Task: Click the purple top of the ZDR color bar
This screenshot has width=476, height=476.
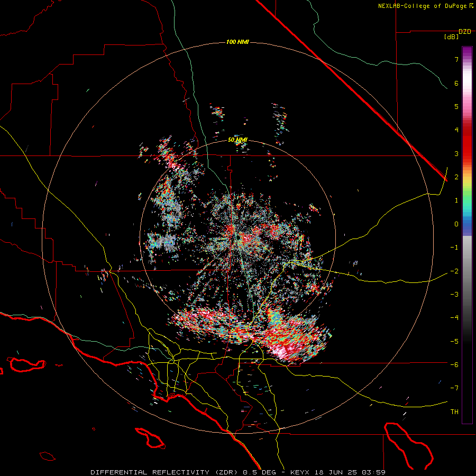Action: (x=467, y=51)
